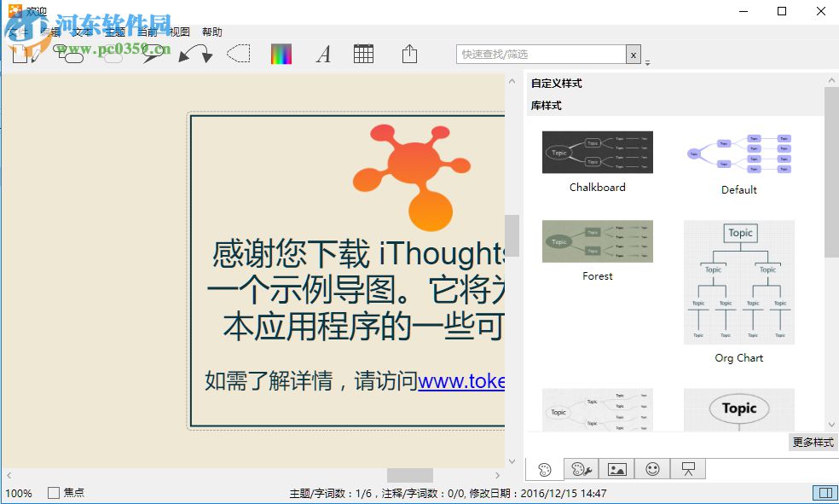Viewport: 839px width, 504px height.
Task: Click the 更多样式 button
Action: [812, 442]
